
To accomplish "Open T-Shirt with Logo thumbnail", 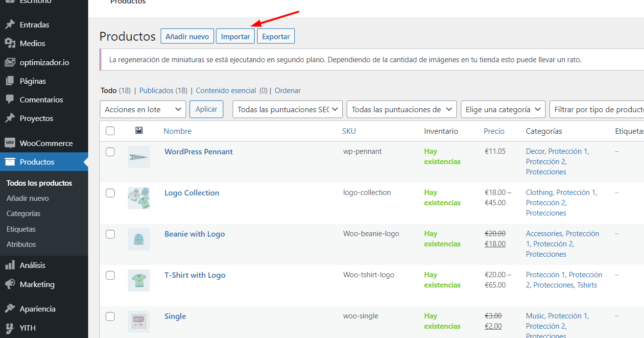I will click(x=139, y=280).
